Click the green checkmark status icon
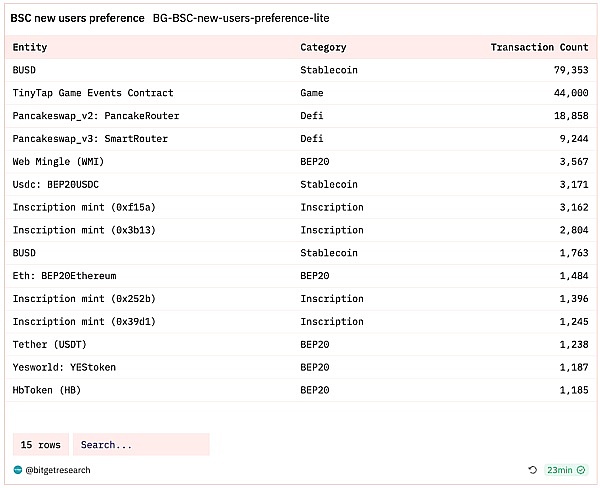Screen dimensions: 600x488 point(581,469)
